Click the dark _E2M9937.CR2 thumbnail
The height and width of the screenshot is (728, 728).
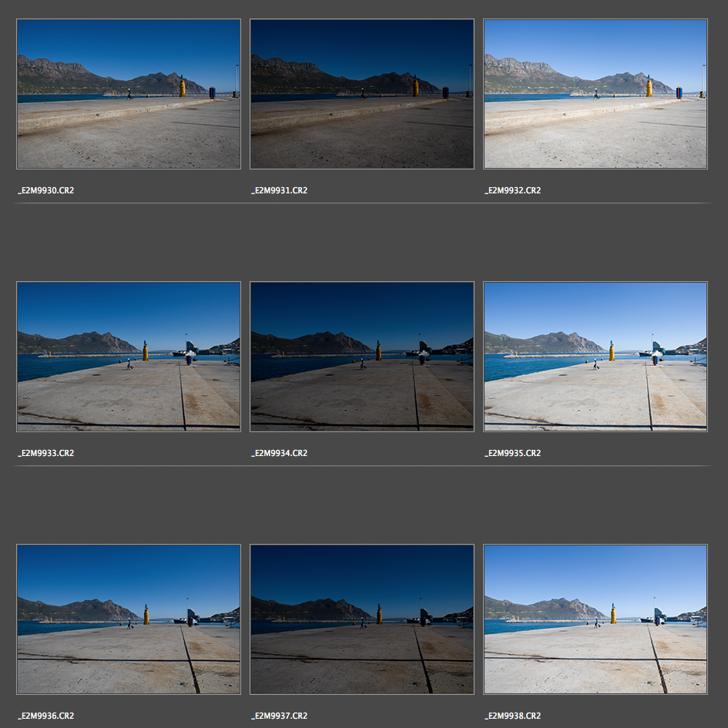coord(362,619)
